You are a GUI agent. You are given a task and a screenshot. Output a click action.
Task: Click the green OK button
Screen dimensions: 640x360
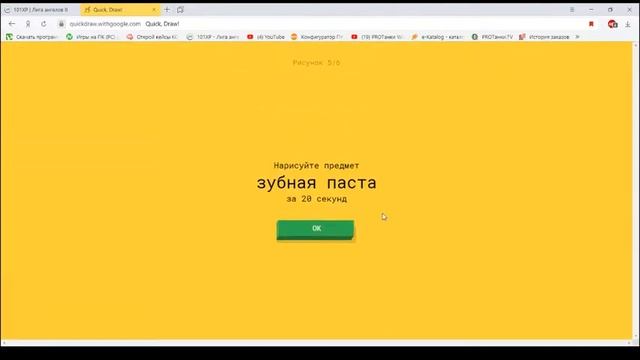(315, 229)
